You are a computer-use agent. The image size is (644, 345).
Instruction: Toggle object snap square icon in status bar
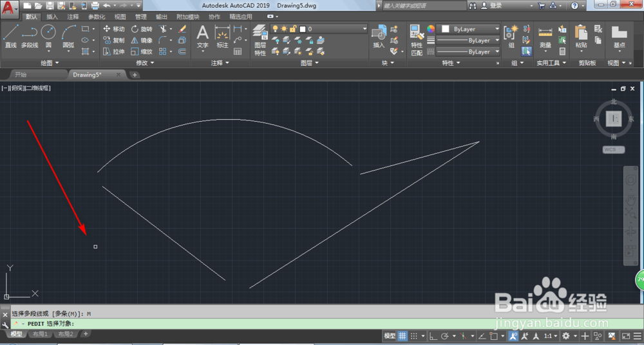coord(493,335)
